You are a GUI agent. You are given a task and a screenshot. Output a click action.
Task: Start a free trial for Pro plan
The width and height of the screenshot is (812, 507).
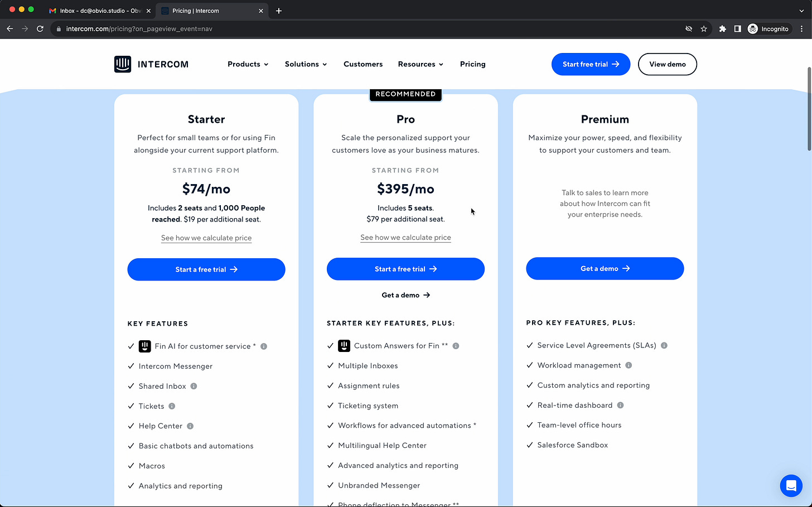[x=405, y=269]
